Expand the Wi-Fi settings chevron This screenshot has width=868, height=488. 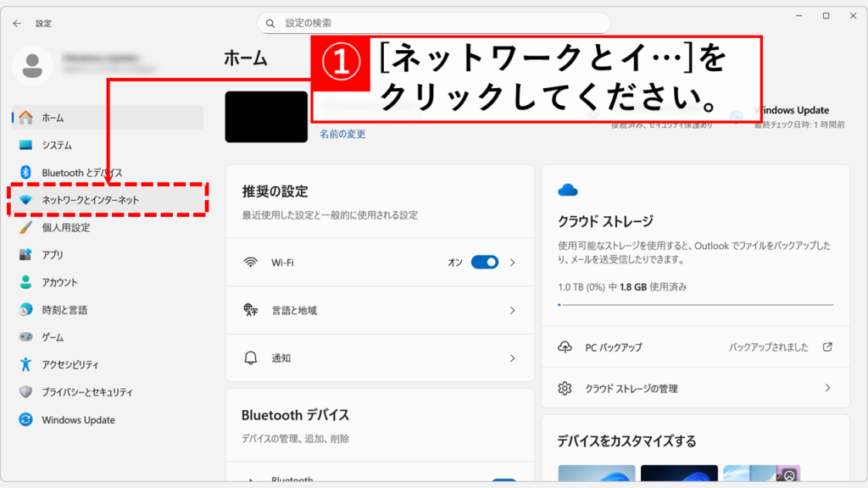point(512,263)
